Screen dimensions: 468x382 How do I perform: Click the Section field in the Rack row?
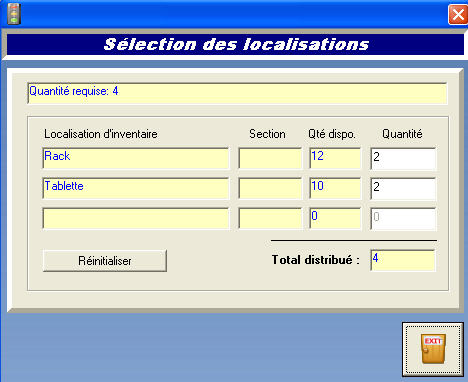coord(270,158)
